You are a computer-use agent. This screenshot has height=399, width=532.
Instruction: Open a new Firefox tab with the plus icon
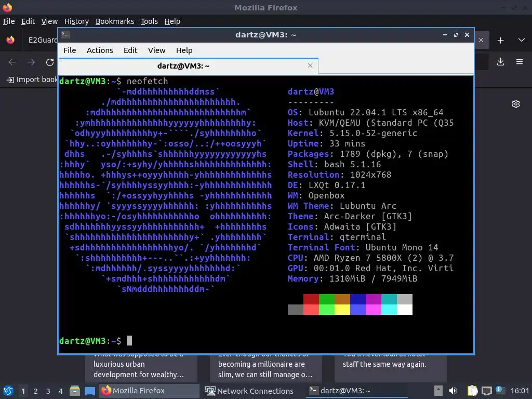500,41
